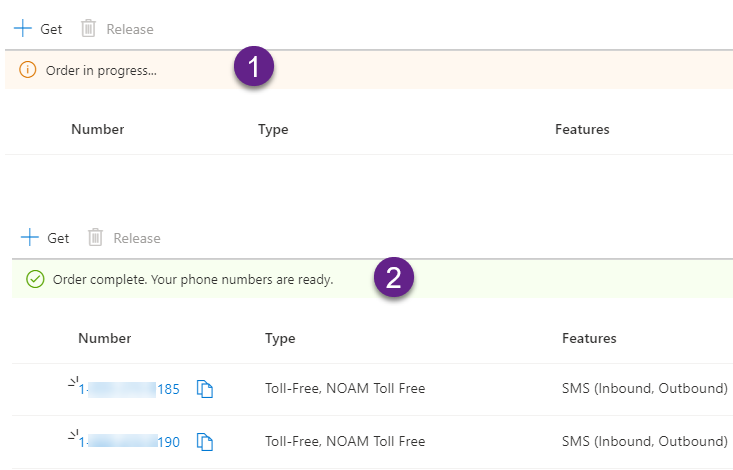Click green checkmark icon in Order complete banner

tap(35, 279)
